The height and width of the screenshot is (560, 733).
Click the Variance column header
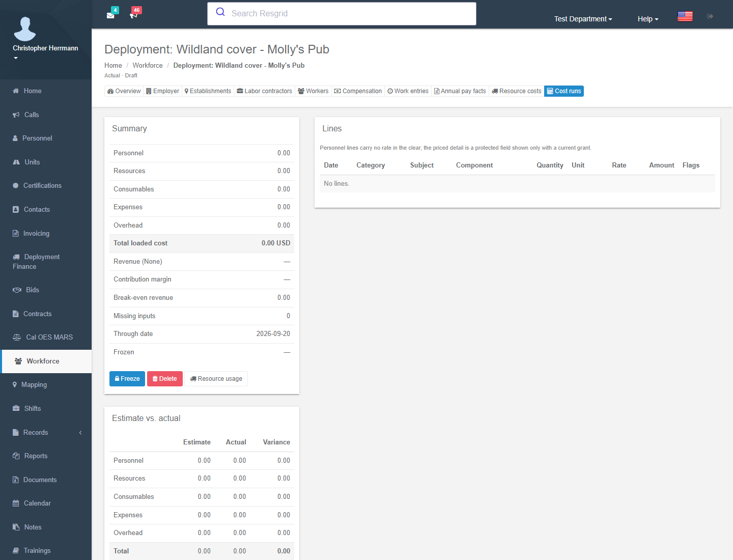(276, 442)
